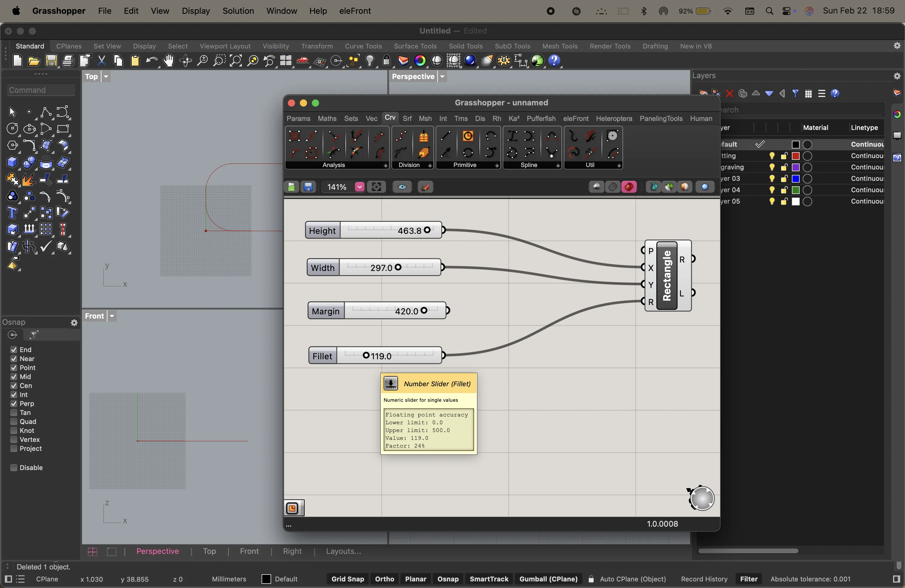
Task: Enable the Tan osnap checkbox
Action: click(x=14, y=413)
